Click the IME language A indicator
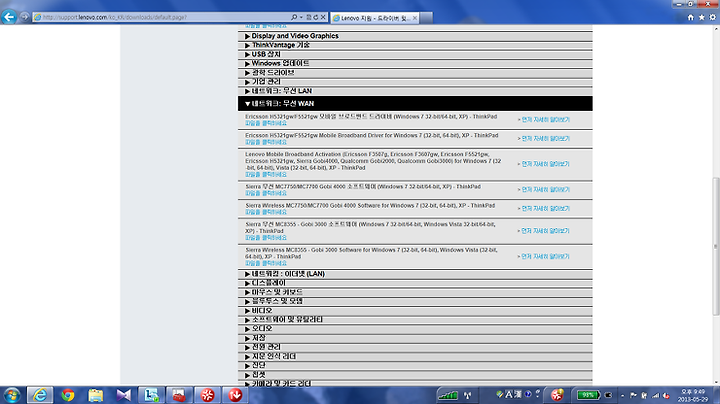Screen dimensions: 720x404 509,394
